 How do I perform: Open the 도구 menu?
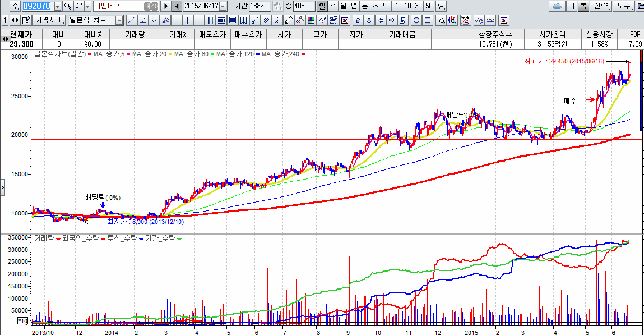coord(623,6)
